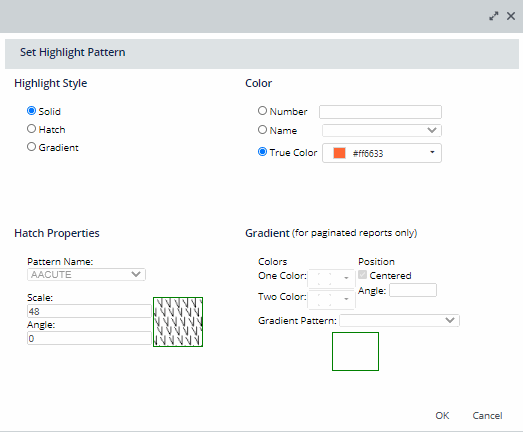Select the Name color radio button
Image resolution: width=523 pixels, height=432 pixels.
click(x=263, y=130)
